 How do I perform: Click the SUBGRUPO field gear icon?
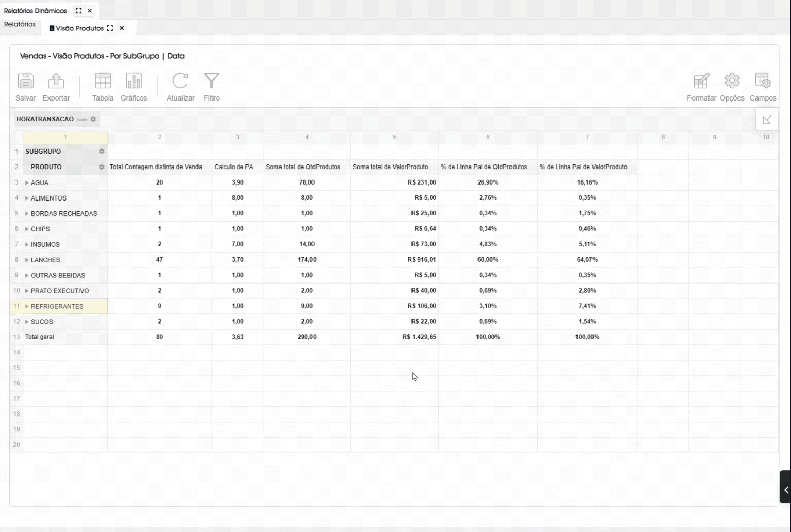102,152
